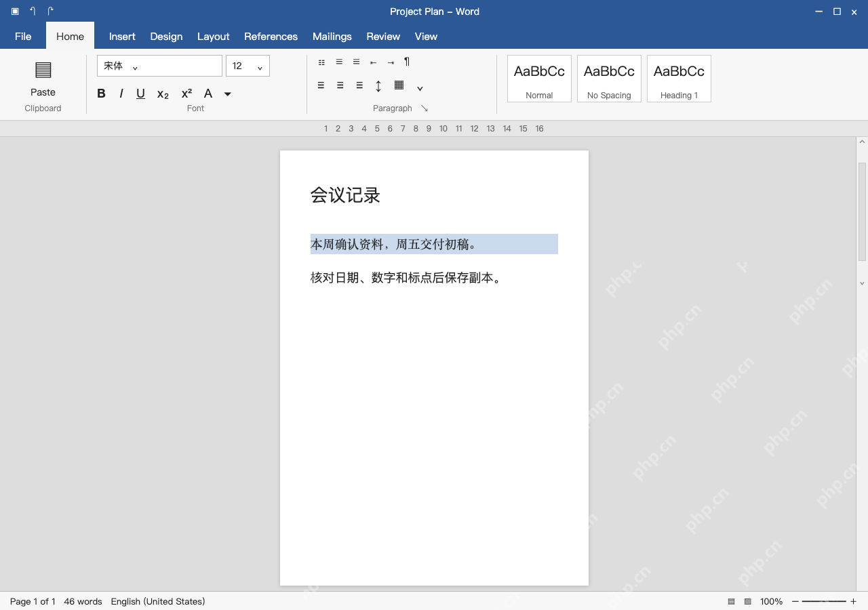
Task: Decrease the paragraph indent
Action: 373,62
